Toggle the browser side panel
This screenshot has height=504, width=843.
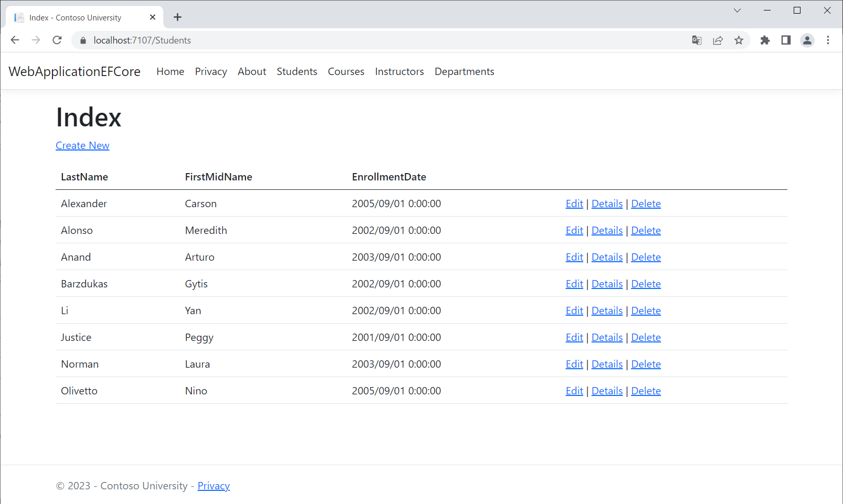(x=786, y=40)
